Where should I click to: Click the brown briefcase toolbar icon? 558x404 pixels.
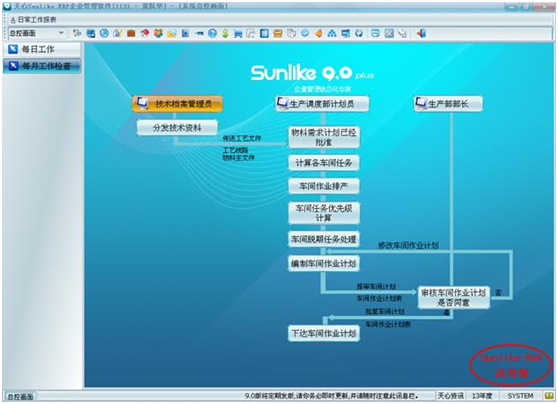tap(131, 33)
